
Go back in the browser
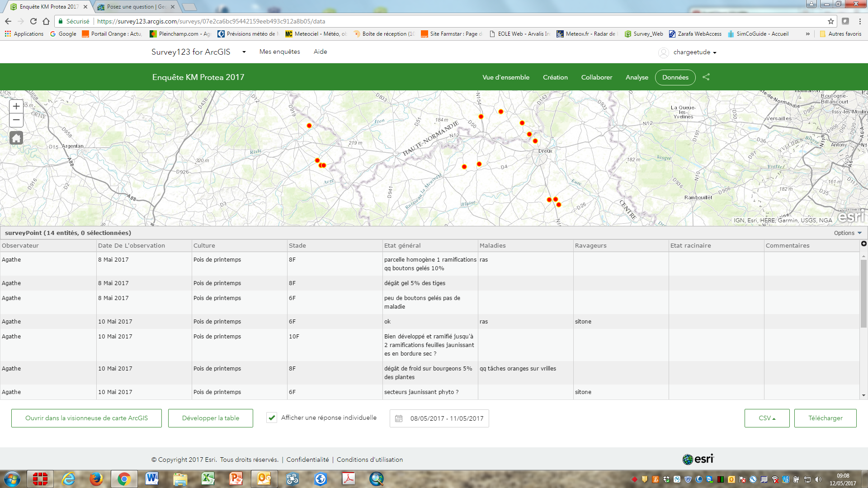[8, 21]
